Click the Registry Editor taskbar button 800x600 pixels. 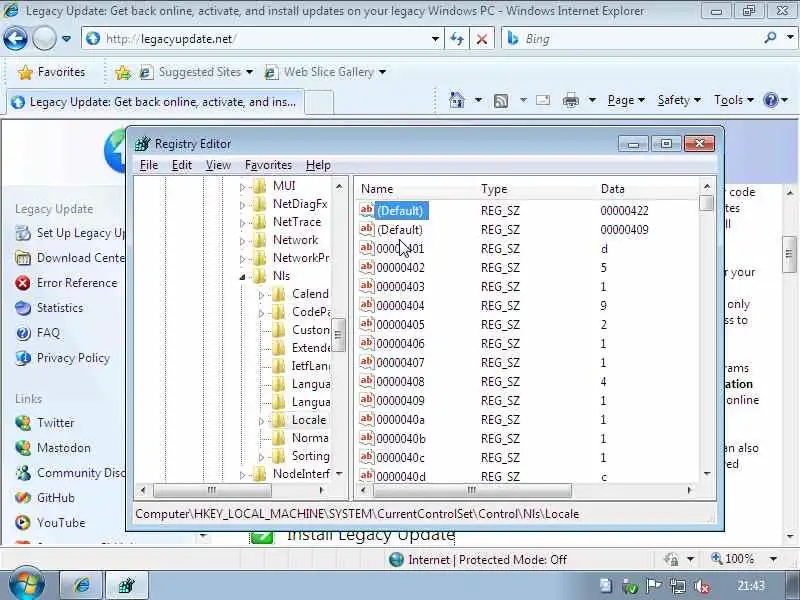(x=127, y=585)
